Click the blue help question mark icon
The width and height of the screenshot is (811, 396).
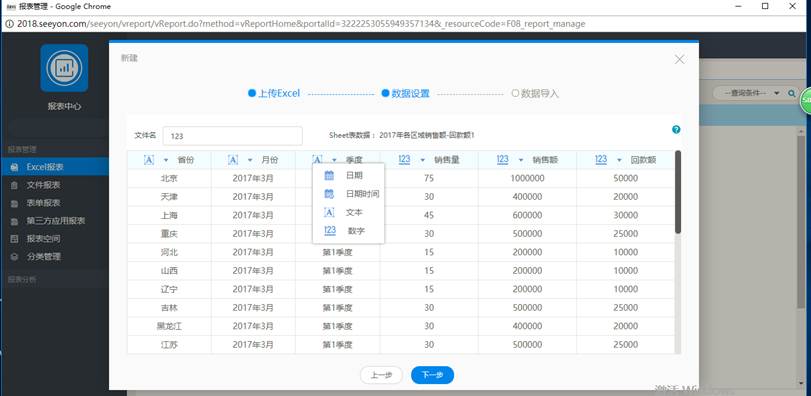coord(676,130)
